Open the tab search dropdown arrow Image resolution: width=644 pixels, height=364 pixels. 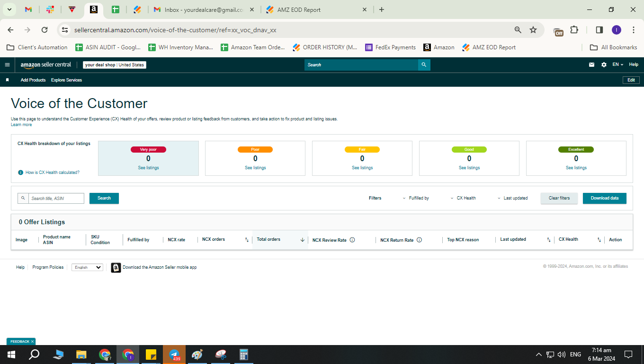coord(9,9)
